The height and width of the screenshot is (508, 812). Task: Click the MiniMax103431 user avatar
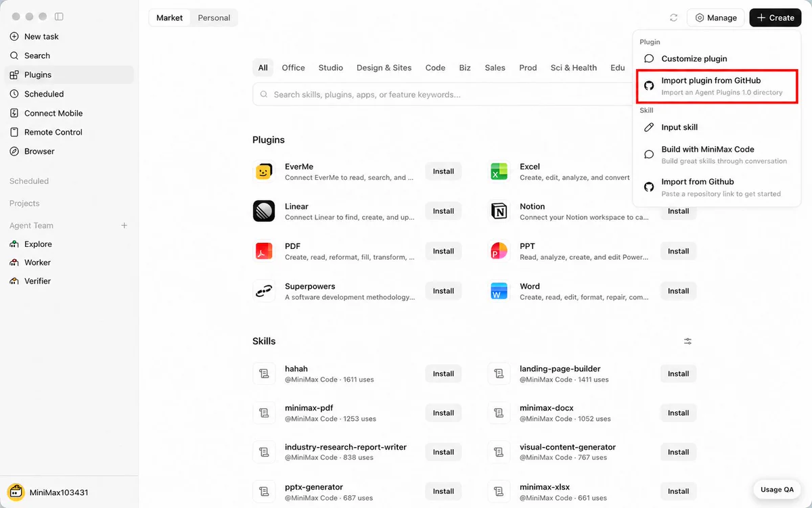click(16, 492)
